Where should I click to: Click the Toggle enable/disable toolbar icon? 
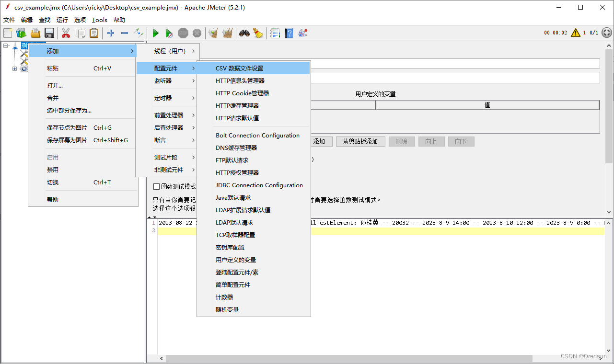pos(139,33)
